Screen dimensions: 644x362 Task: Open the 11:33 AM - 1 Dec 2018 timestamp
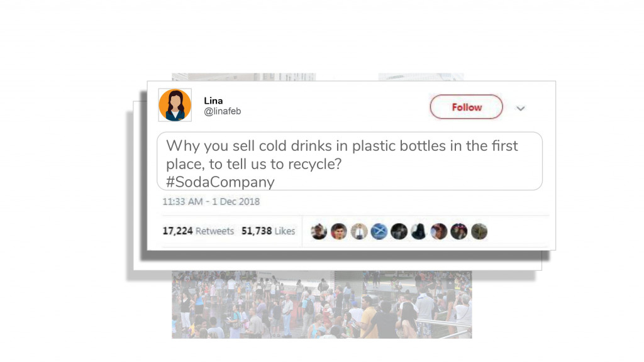pos(211,202)
